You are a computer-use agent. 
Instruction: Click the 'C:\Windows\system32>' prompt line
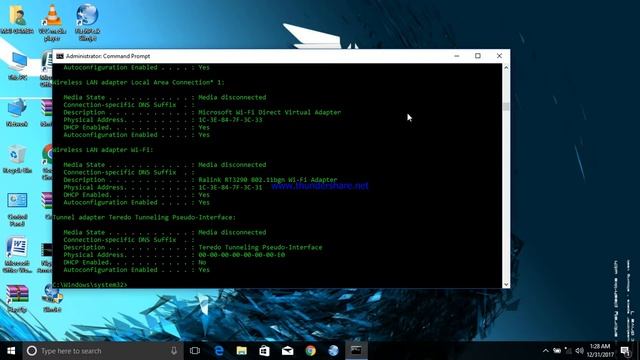tap(90, 284)
